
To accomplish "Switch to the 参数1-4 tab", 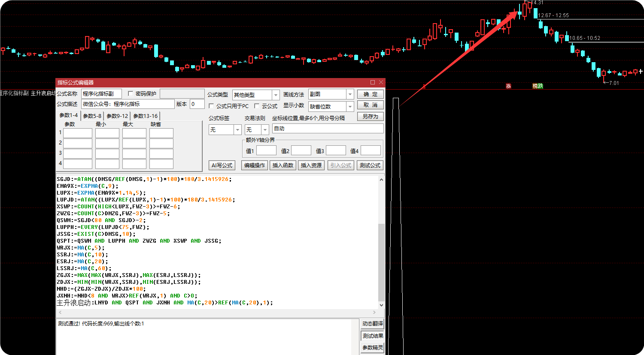I will coord(69,115).
